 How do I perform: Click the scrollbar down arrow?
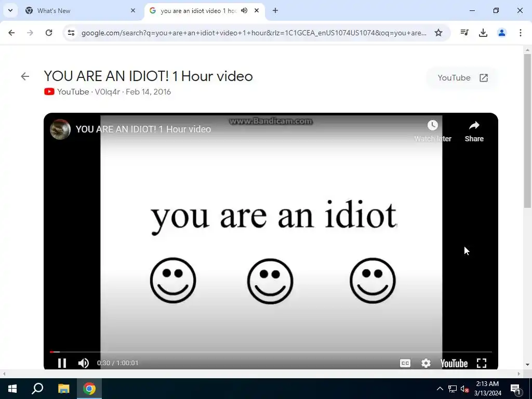click(527, 365)
